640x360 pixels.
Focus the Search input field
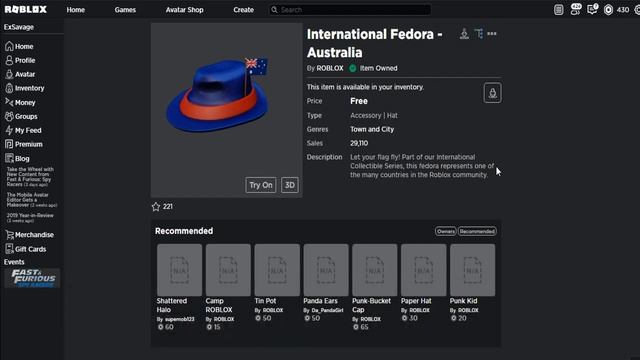click(x=350, y=10)
